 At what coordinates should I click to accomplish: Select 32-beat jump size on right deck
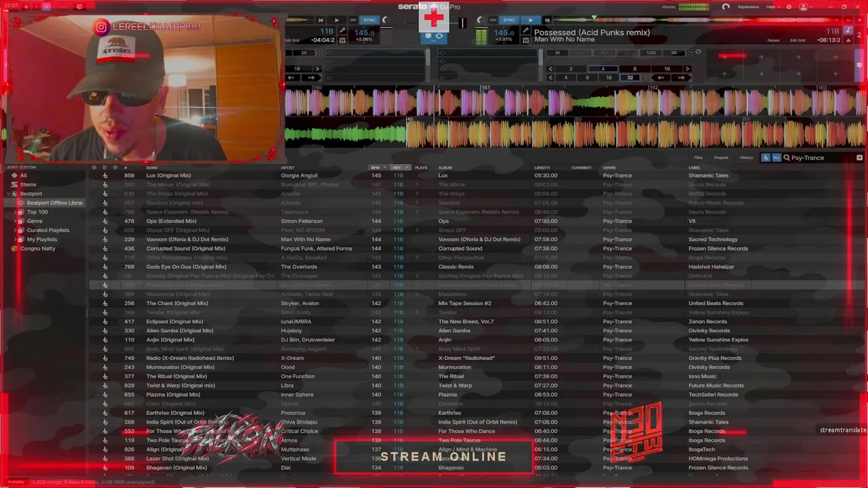tap(630, 77)
